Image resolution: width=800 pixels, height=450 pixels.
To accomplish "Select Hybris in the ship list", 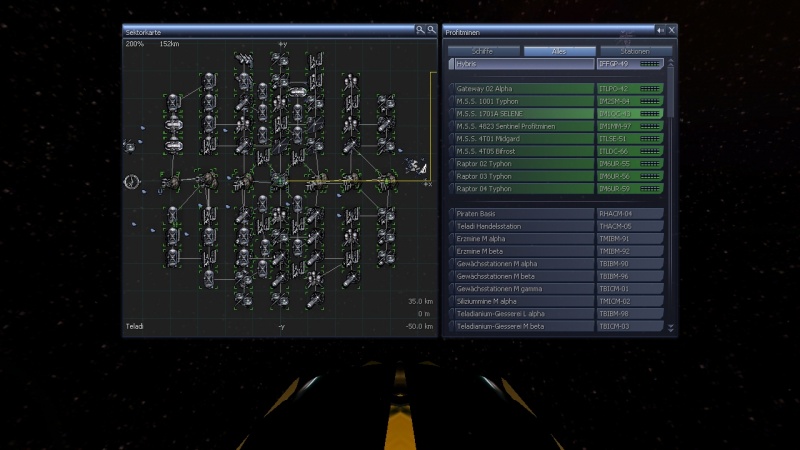I will [522, 64].
